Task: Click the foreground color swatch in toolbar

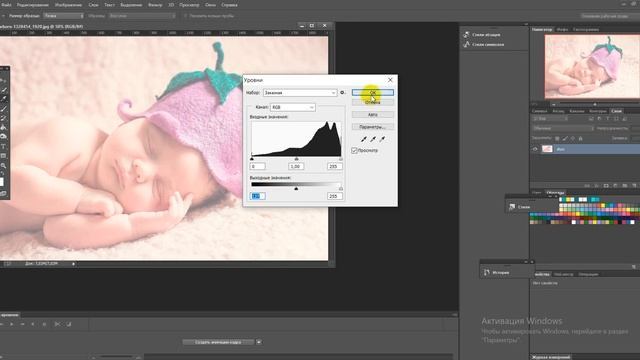Action: tap(1, 182)
